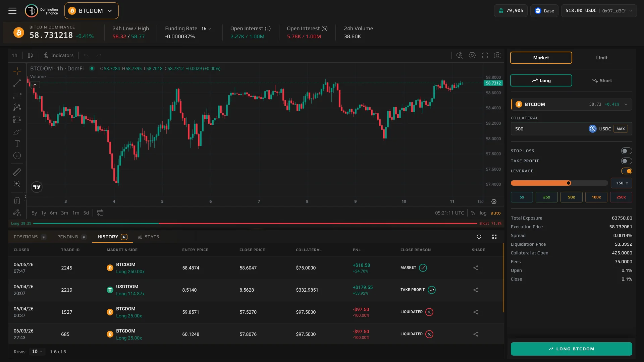Open the hamburger navigation menu
This screenshot has height=362, width=644.
click(12, 11)
